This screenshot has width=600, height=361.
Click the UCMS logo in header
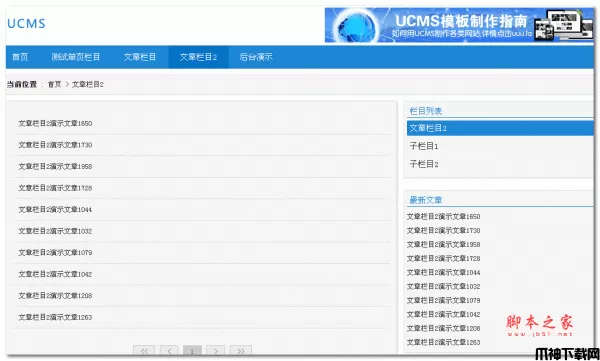pyautogui.click(x=26, y=24)
